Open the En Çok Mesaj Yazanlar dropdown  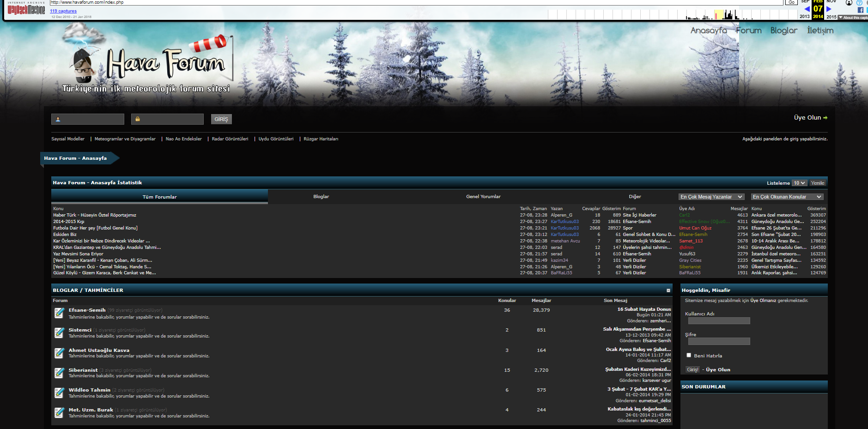tap(711, 197)
